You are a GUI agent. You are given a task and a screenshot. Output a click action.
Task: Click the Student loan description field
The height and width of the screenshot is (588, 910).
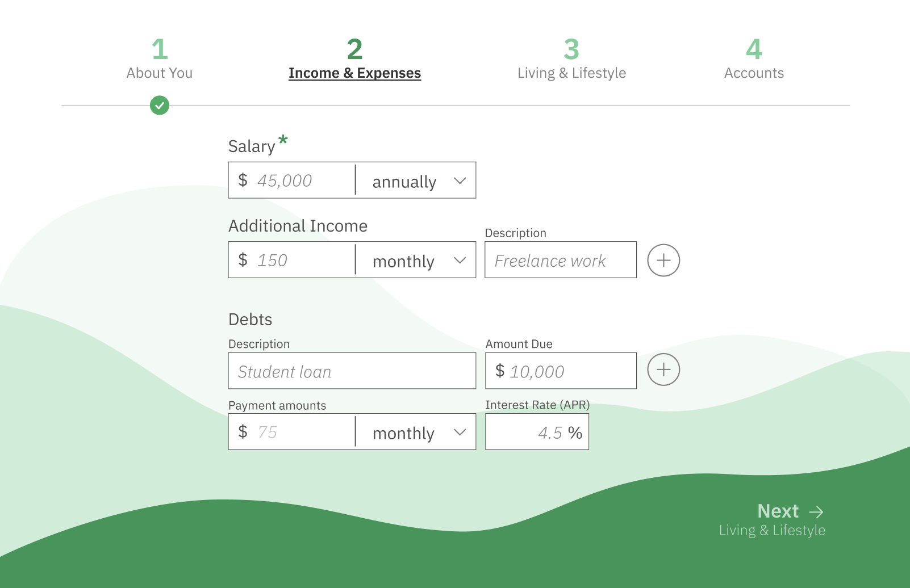[352, 371]
